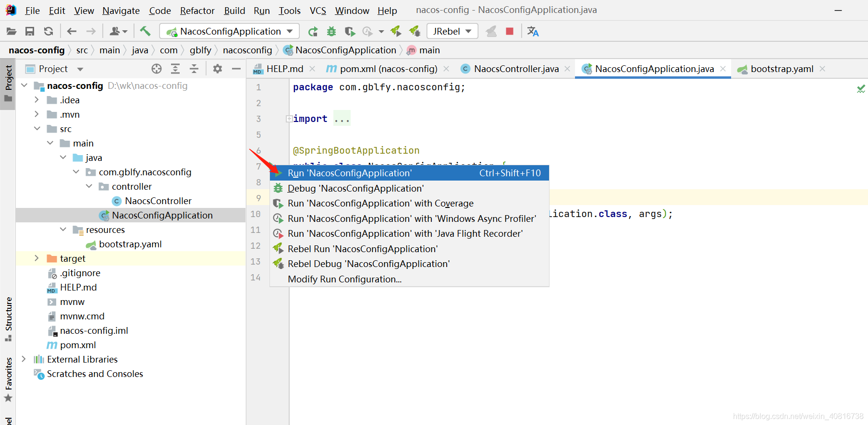
Task: Click the profiler run toolbar icon
Action: point(367,32)
